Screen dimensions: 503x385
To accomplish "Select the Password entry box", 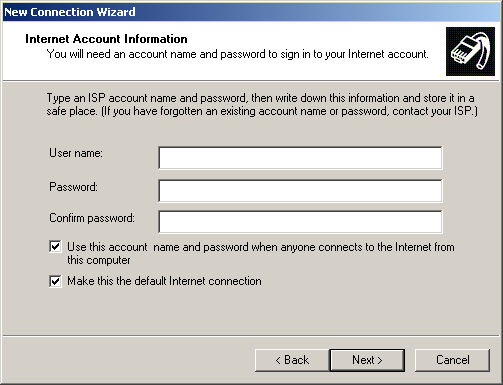I will (x=300, y=191).
